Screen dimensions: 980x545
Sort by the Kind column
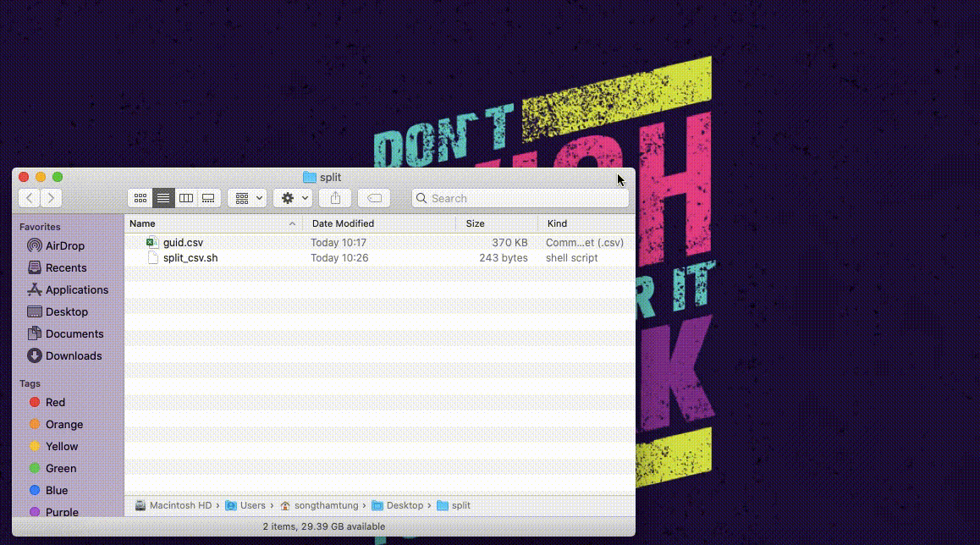(557, 223)
